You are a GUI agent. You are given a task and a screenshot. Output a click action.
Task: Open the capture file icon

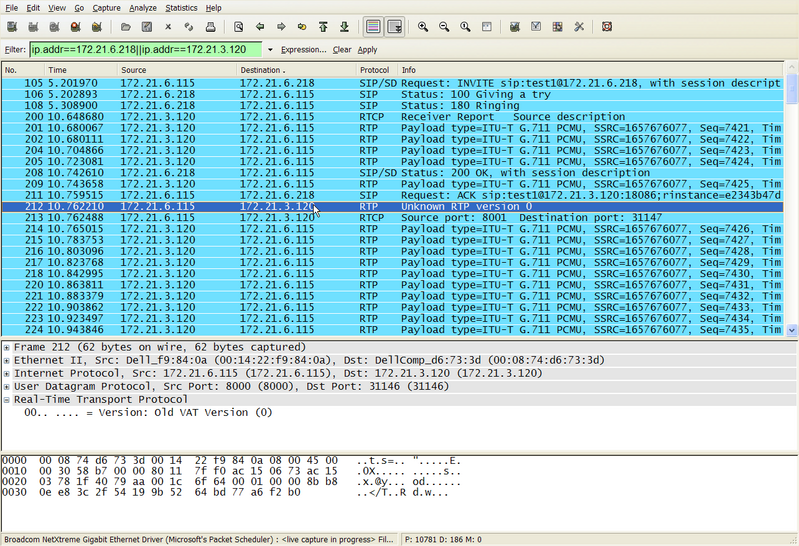click(125, 27)
